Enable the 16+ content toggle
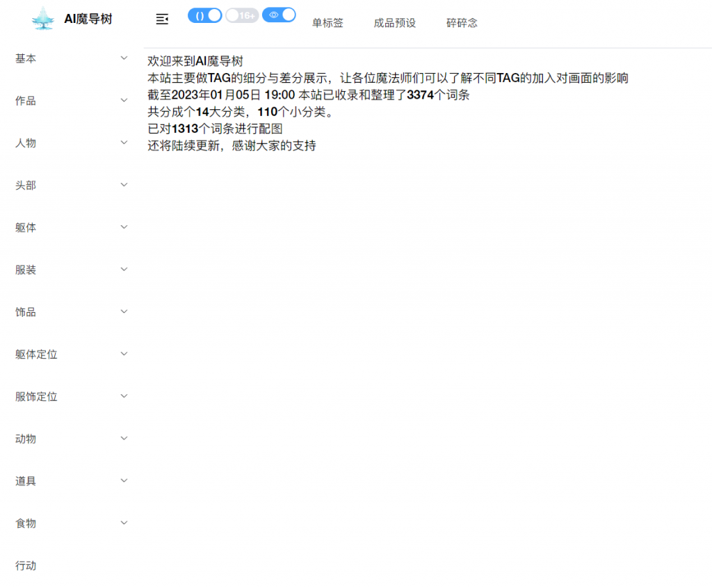712x588 pixels. coord(242,14)
